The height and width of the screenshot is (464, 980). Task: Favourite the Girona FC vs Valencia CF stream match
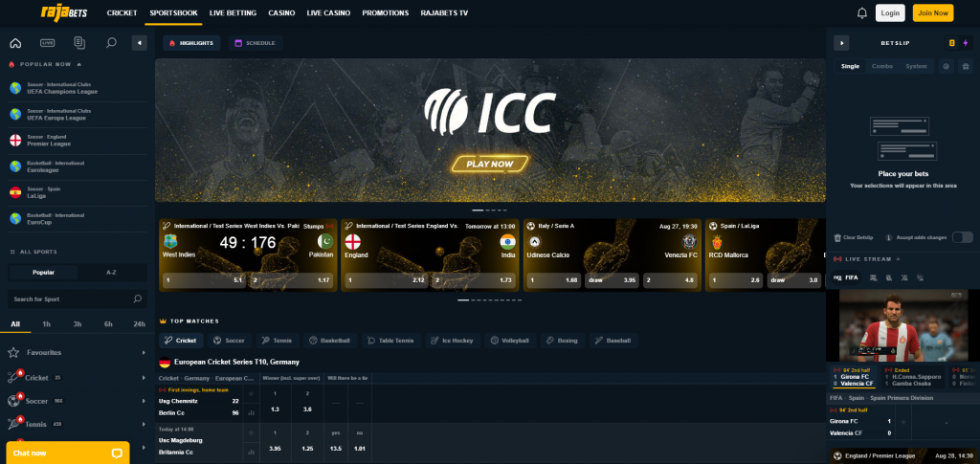[902, 423]
